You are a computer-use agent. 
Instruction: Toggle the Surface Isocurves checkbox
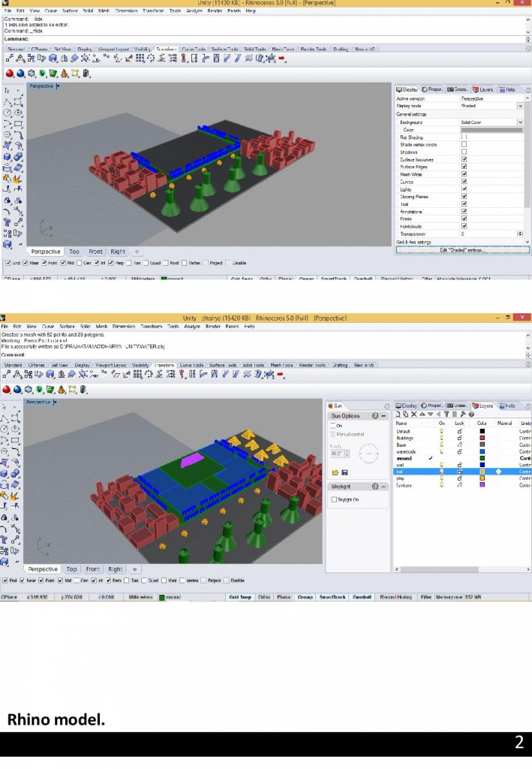click(x=464, y=159)
